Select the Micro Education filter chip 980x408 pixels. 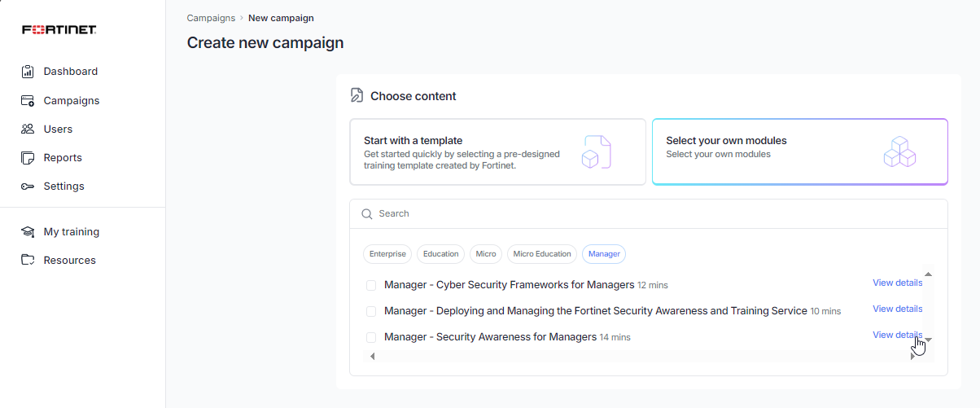pos(541,254)
